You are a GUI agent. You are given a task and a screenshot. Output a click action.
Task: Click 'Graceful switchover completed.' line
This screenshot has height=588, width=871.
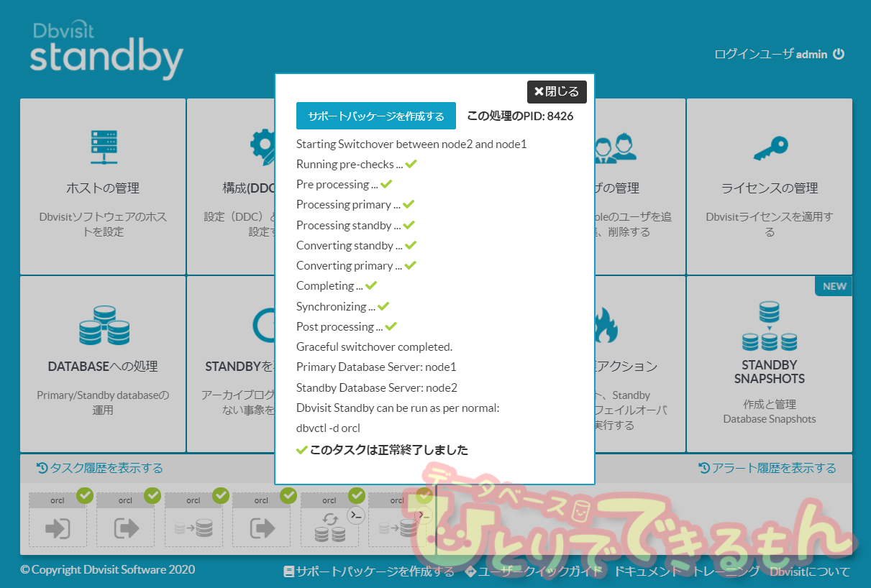(375, 346)
